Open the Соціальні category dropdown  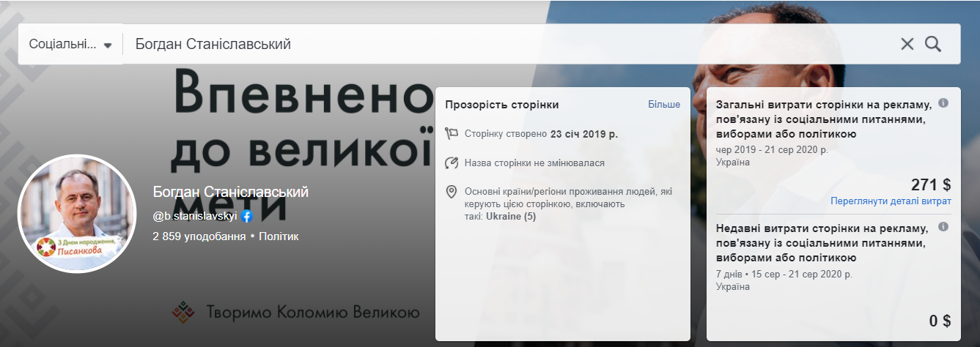70,44
